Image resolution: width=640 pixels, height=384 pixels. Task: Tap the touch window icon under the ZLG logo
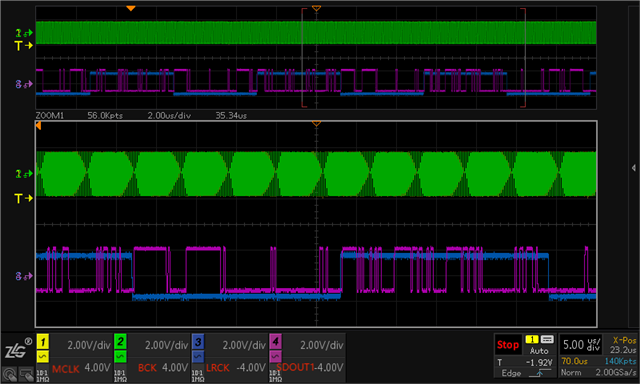[x=27, y=373]
